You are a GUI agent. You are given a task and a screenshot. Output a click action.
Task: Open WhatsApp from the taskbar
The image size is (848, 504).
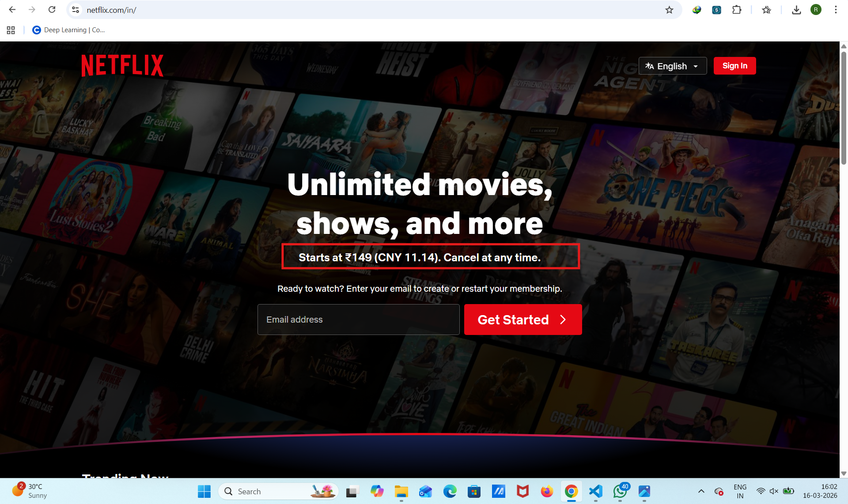[x=620, y=491]
